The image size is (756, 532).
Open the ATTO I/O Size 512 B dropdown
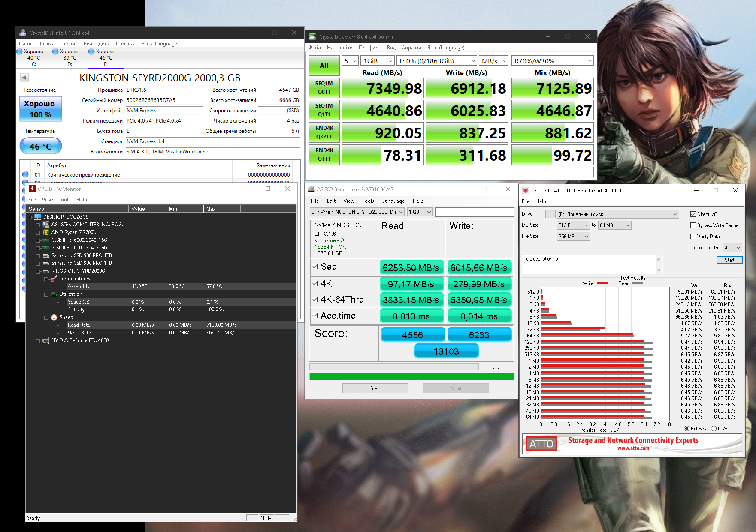pos(574,225)
